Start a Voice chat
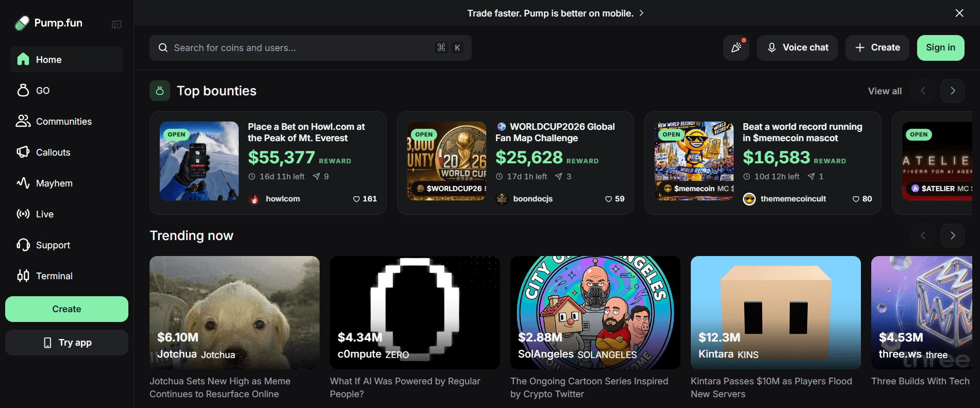Viewport: 980px width, 408px height. pos(797,48)
